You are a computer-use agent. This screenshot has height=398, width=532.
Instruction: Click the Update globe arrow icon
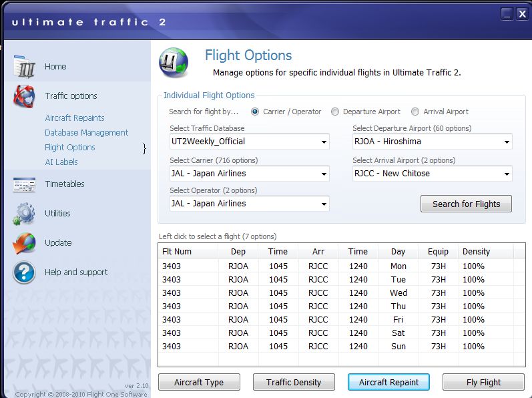pos(24,243)
